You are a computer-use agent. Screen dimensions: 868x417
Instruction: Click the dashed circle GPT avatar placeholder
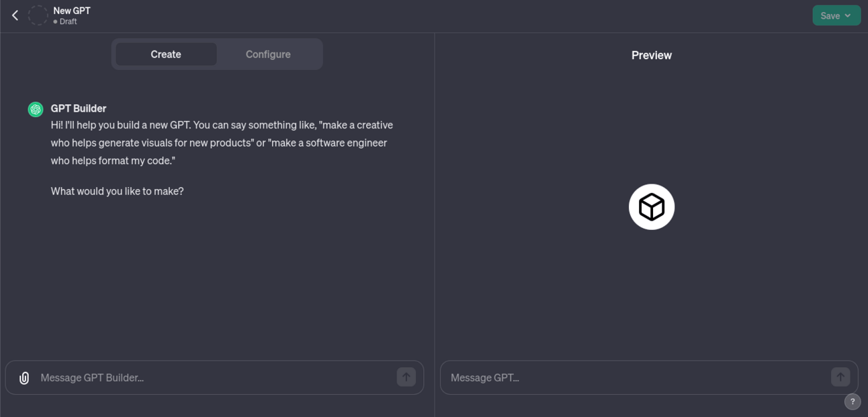pyautogui.click(x=38, y=15)
